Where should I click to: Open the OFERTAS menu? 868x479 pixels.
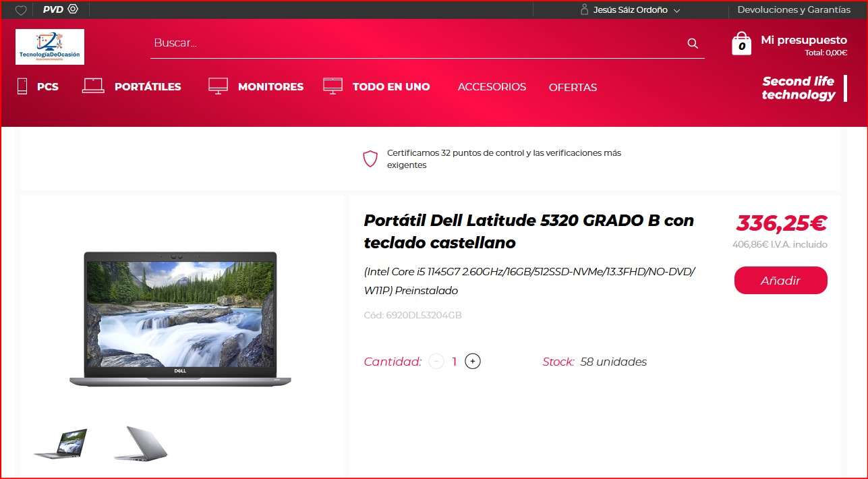coord(573,87)
